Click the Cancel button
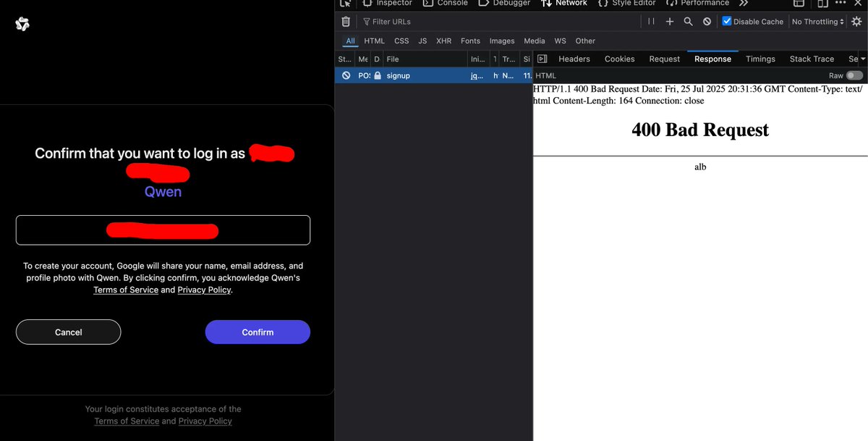The height and width of the screenshot is (441, 868). click(x=69, y=332)
